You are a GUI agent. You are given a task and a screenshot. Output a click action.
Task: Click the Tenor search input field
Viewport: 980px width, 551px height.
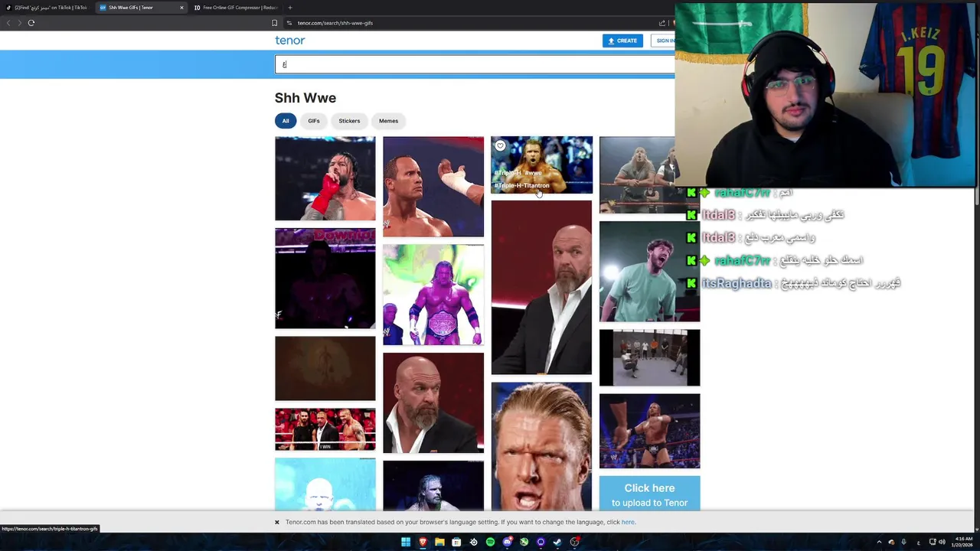[x=475, y=64]
